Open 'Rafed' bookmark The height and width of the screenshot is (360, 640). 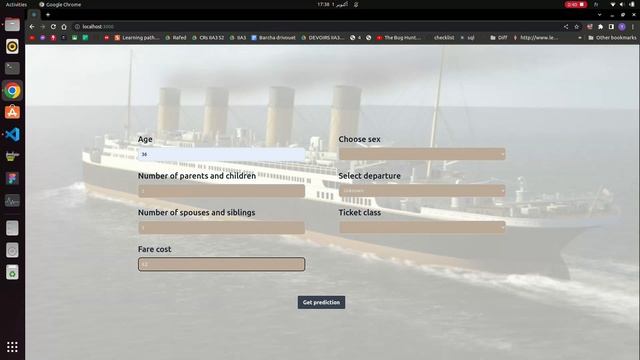[176, 38]
